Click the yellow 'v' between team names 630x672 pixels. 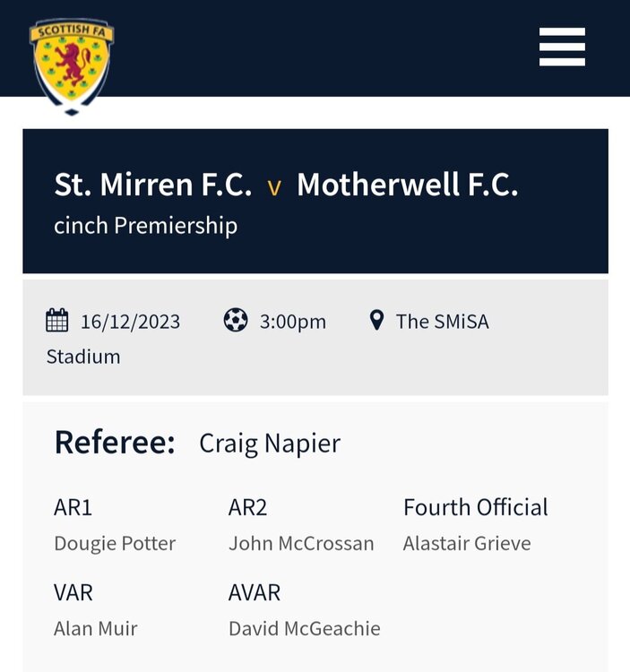click(274, 188)
